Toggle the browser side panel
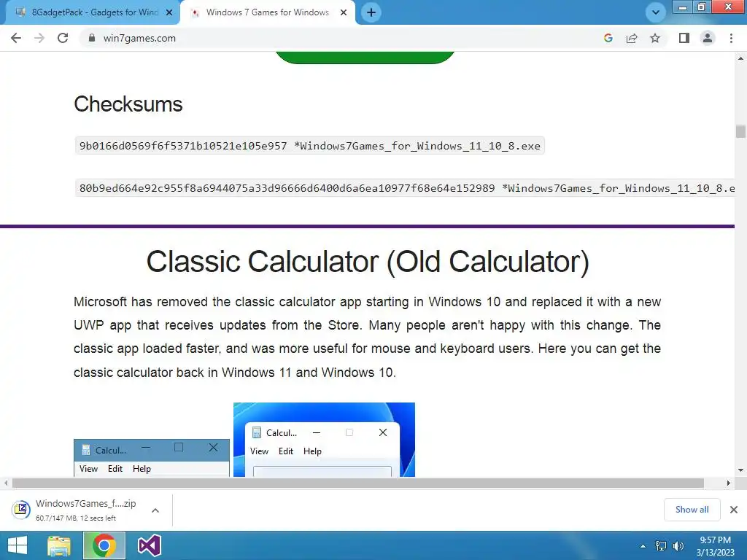747x560 pixels. pos(684,38)
